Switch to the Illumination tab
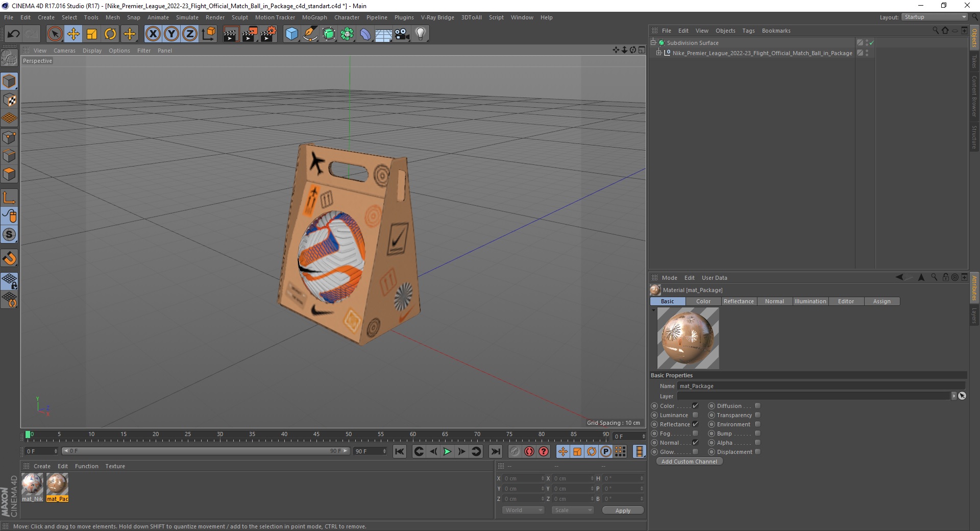This screenshot has width=980, height=531. click(810, 301)
